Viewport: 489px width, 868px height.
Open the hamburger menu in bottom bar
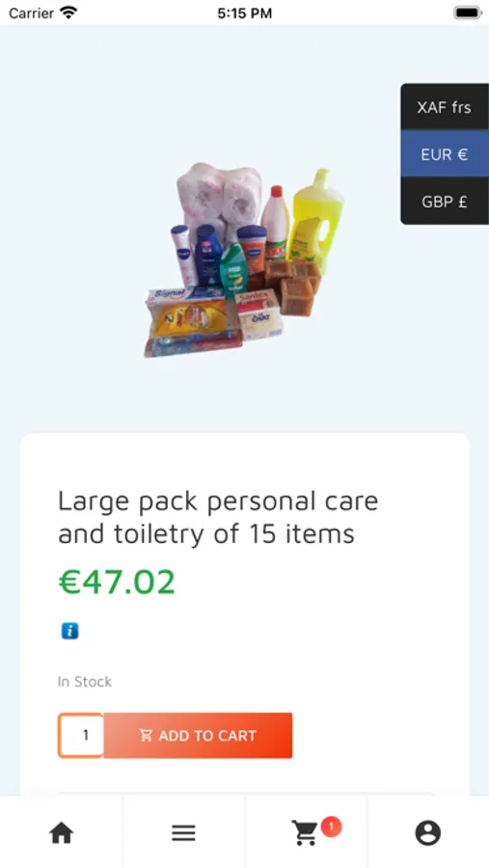point(183,832)
